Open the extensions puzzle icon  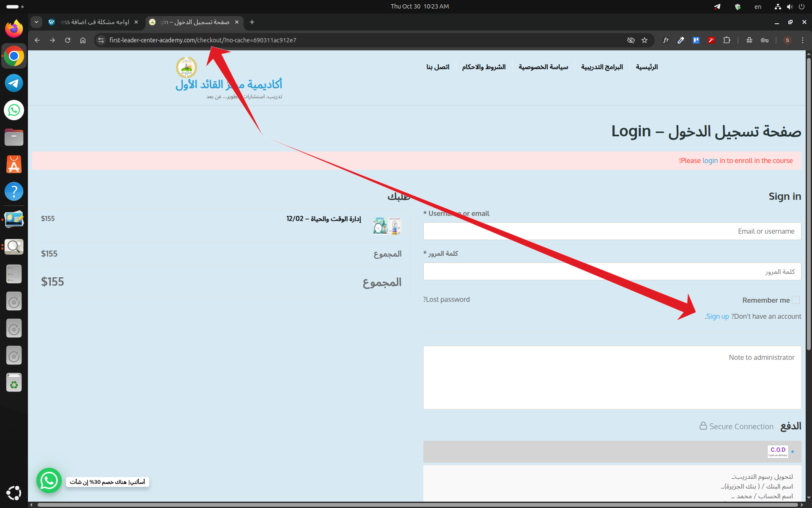[x=727, y=40]
